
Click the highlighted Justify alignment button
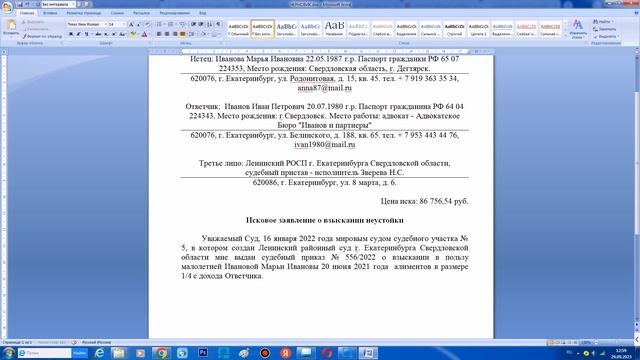(182, 34)
